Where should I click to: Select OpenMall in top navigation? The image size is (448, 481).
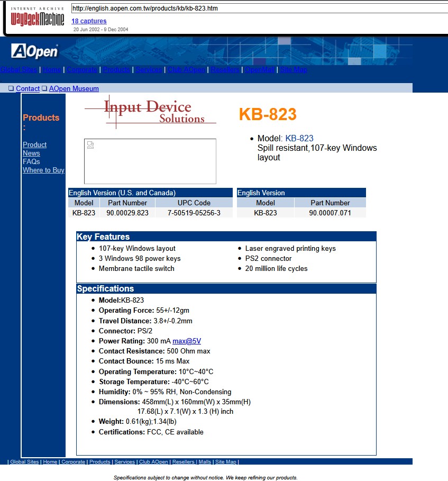(x=260, y=70)
